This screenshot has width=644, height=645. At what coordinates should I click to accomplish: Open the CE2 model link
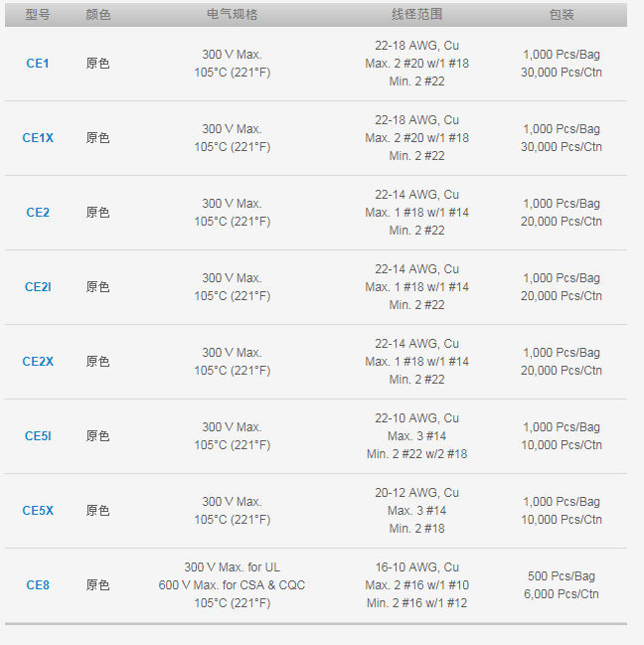point(38,213)
